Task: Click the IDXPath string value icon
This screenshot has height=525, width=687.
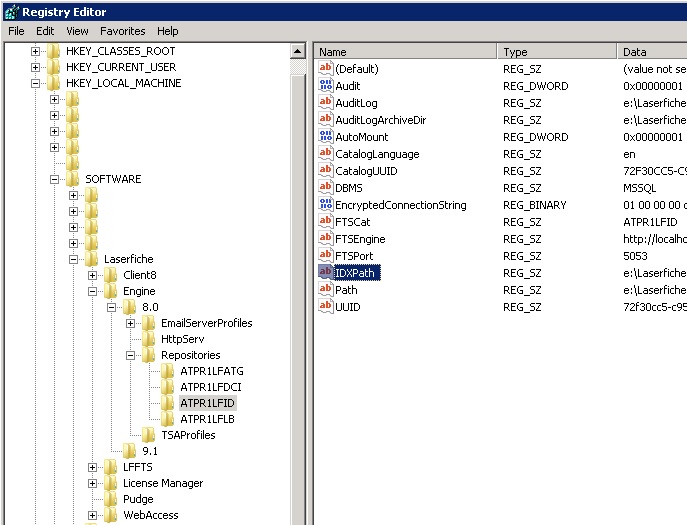Action: pos(326,272)
